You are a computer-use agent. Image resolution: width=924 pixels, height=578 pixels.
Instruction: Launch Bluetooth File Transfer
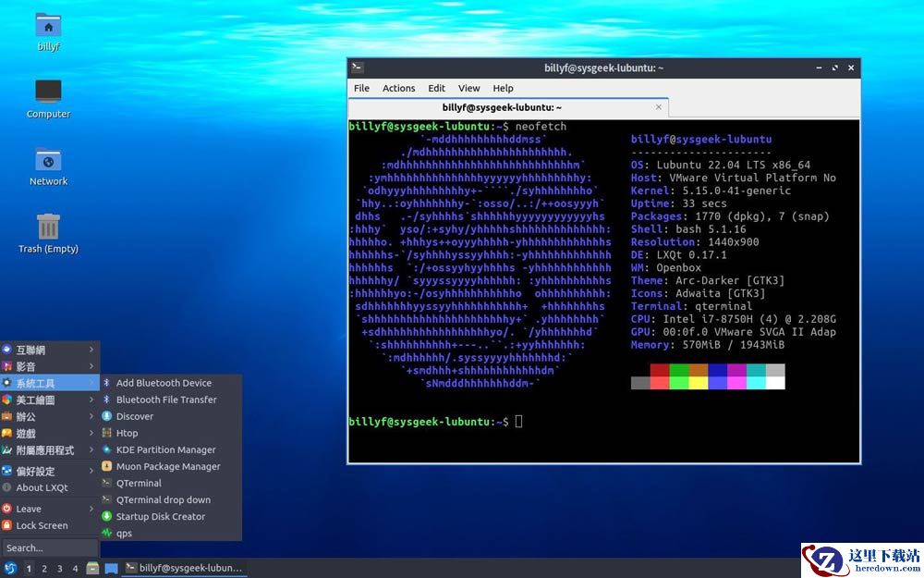click(x=171, y=400)
